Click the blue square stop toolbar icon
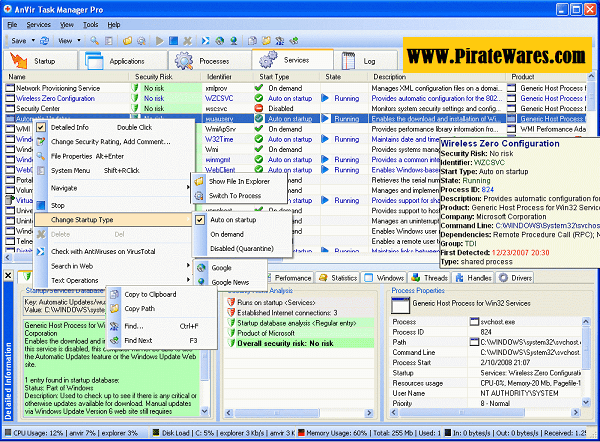The width and height of the screenshot is (600, 442). point(173,41)
